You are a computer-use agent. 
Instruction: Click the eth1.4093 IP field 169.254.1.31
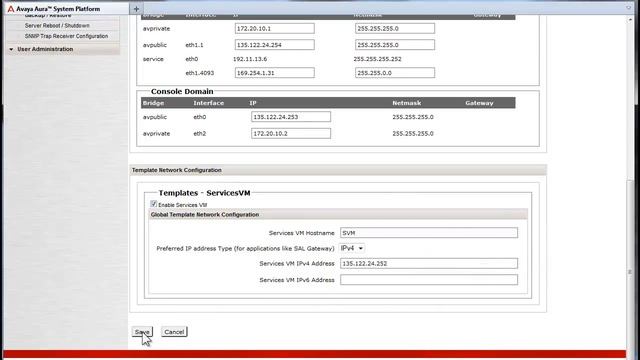(275, 73)
